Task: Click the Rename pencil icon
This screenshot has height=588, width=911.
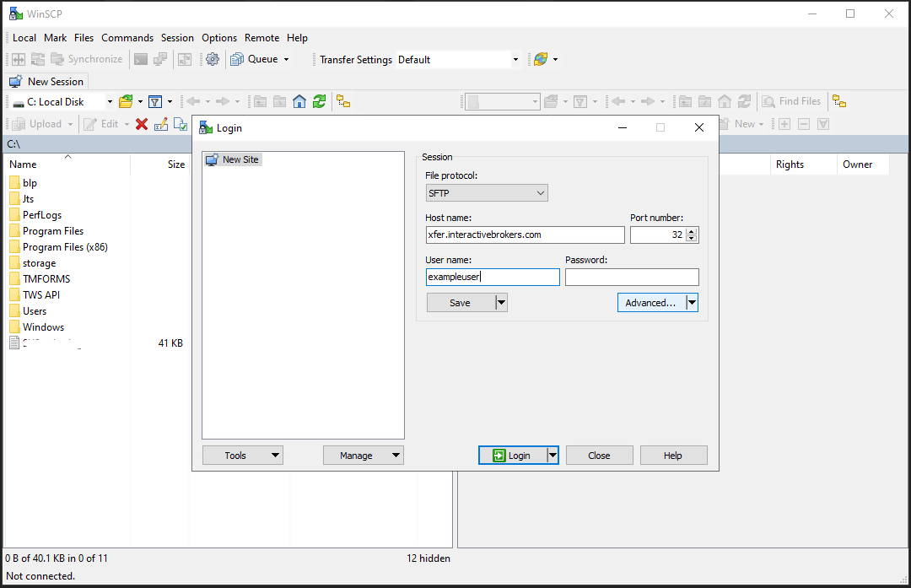Action: tap(161, 124)
